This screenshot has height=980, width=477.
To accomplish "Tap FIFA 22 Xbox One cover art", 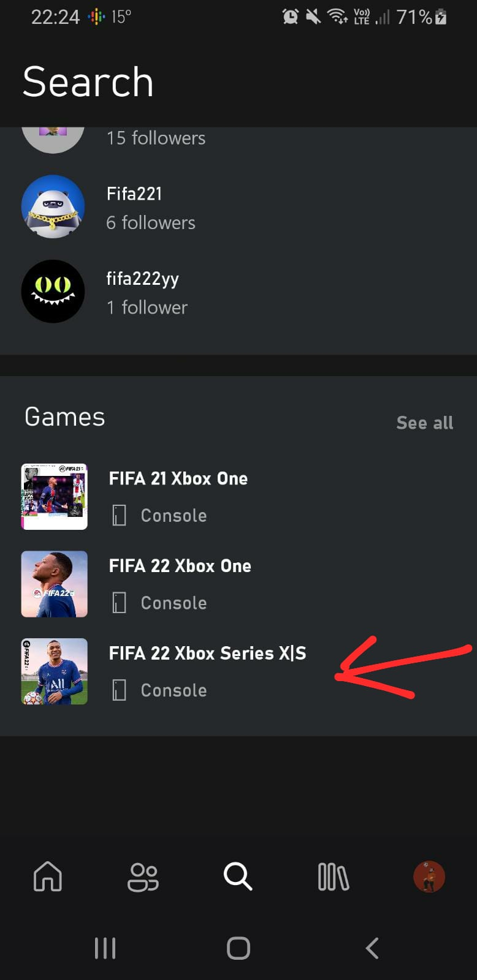I will (x=55, y=584).
